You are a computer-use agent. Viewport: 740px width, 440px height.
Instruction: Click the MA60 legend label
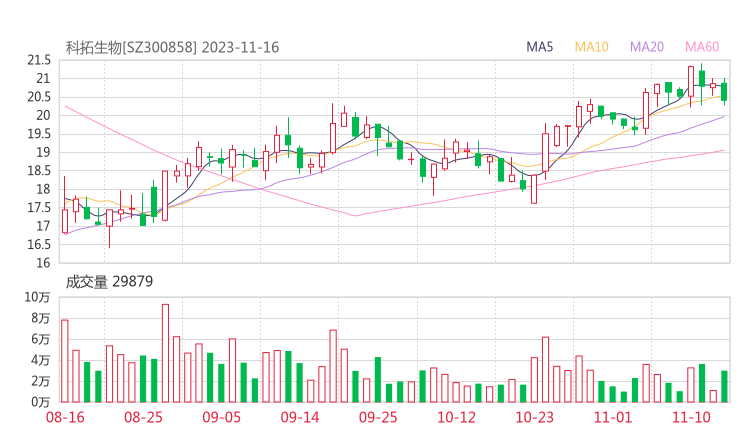(702, 47)
